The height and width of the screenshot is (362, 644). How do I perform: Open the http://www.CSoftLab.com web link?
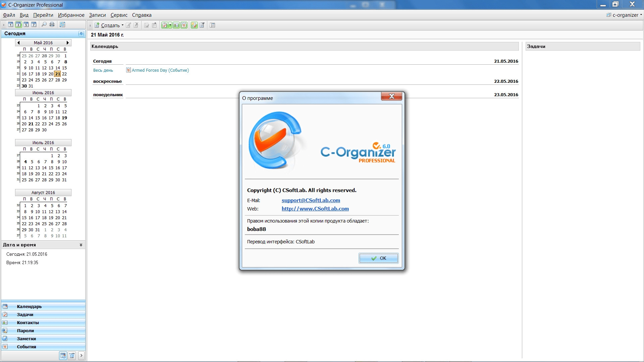tap(315, 209)
